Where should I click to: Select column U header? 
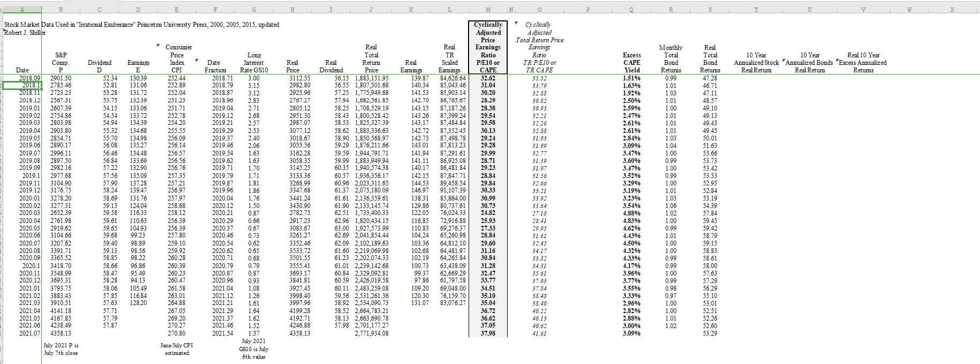click(x=810, y=9)
